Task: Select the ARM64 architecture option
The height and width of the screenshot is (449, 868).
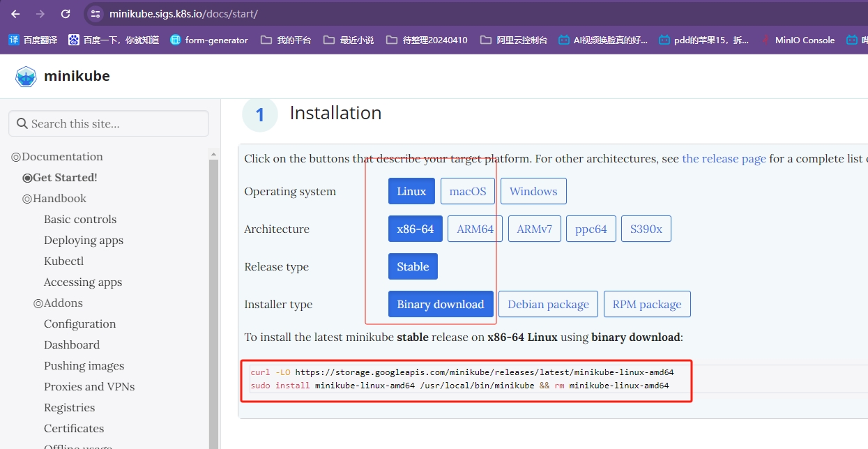Action: point(475,229)
